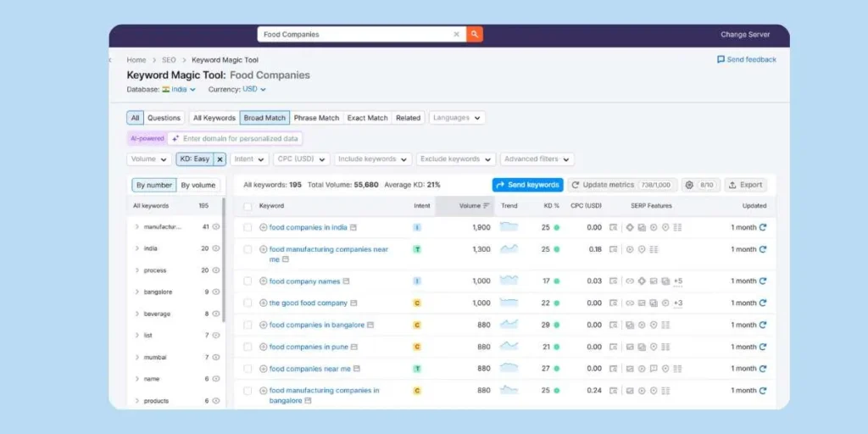Screen dimensions: 868x434
Task: Click the Volume column sort icon
Action: coord(487,206)
